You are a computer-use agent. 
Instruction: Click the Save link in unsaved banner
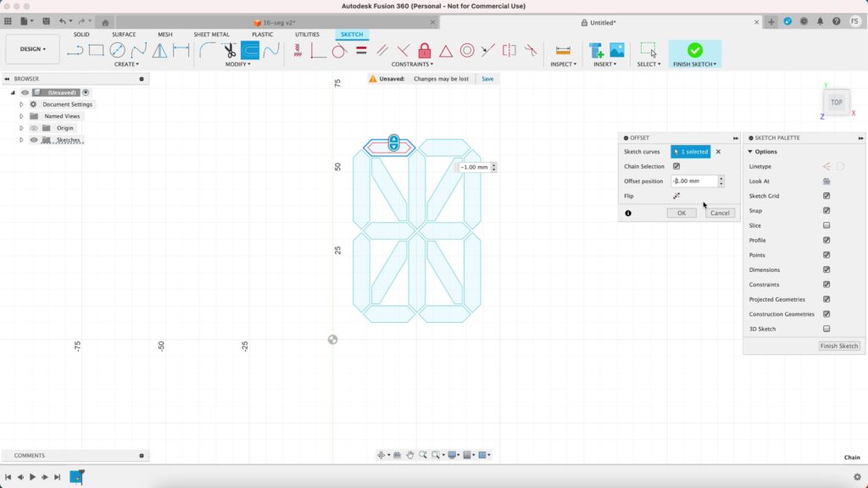(487, 79)
